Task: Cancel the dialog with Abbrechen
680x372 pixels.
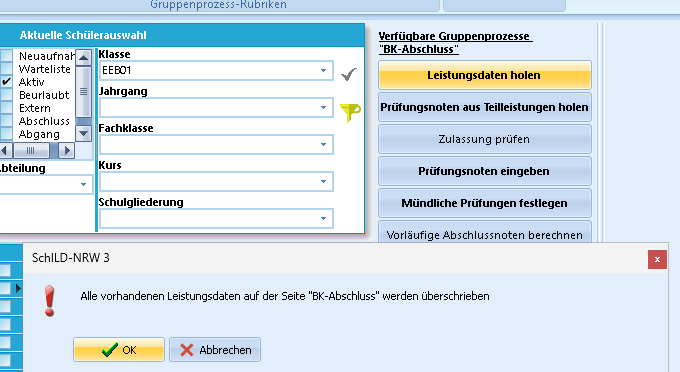Action: 215,349
